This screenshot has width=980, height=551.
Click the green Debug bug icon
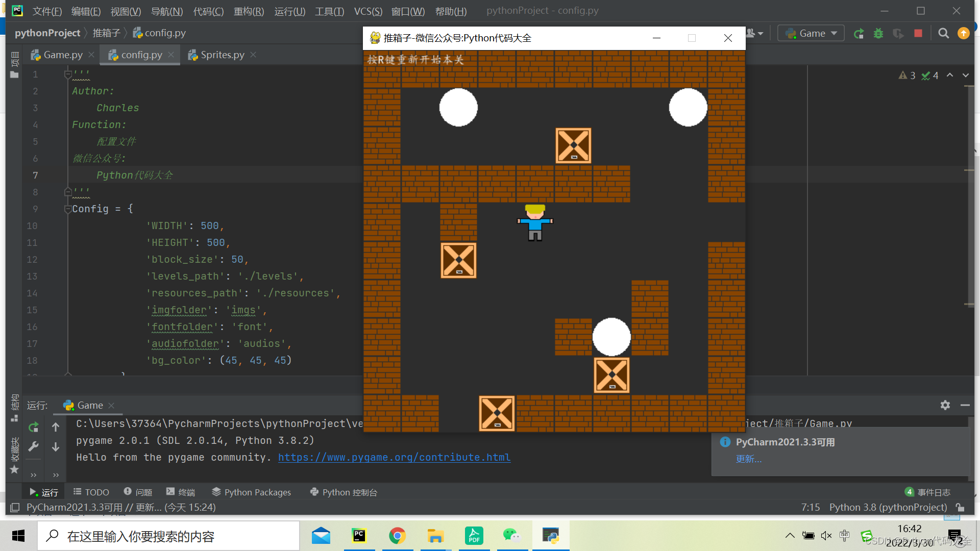878,34
